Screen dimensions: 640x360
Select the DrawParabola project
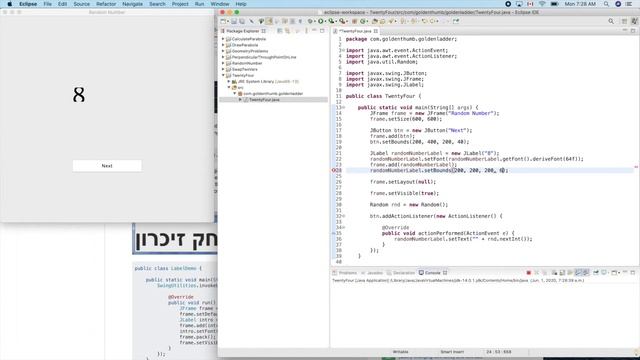[x=244, y=45]
